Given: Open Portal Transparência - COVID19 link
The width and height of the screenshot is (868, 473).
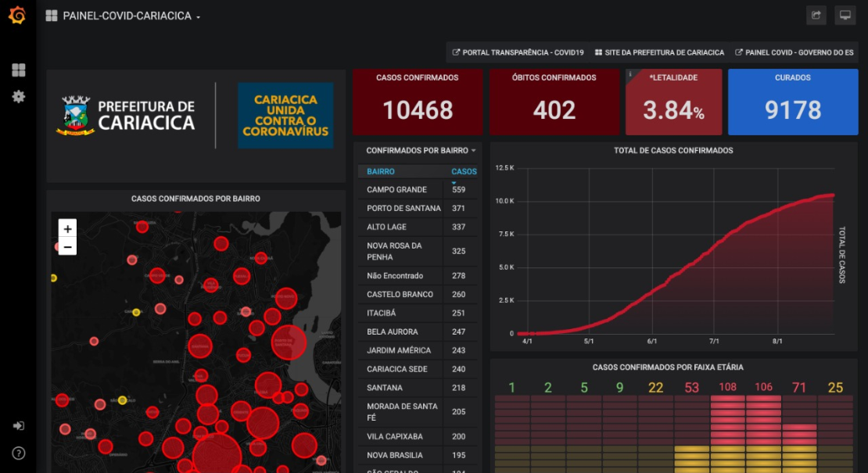Looking at the screenshot, I should [x=518, y=52].
